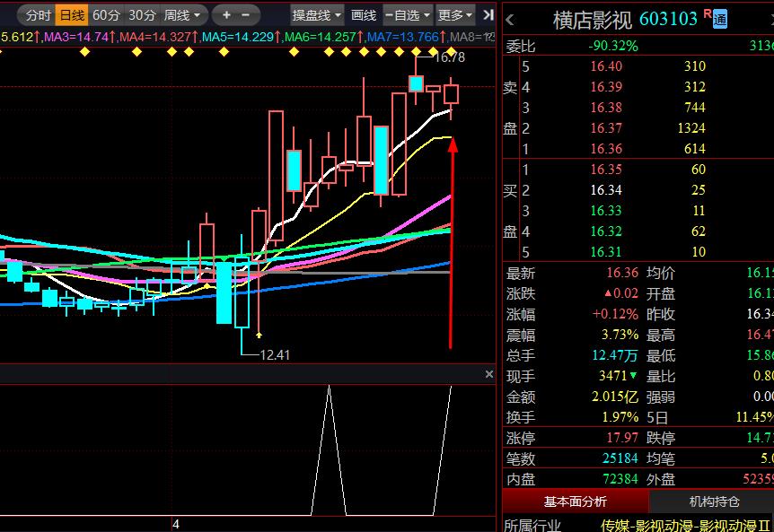774x532 pixels.
Task: Click the large cyan candlestick near 12.41 low
Action: (x=224, y=292)
